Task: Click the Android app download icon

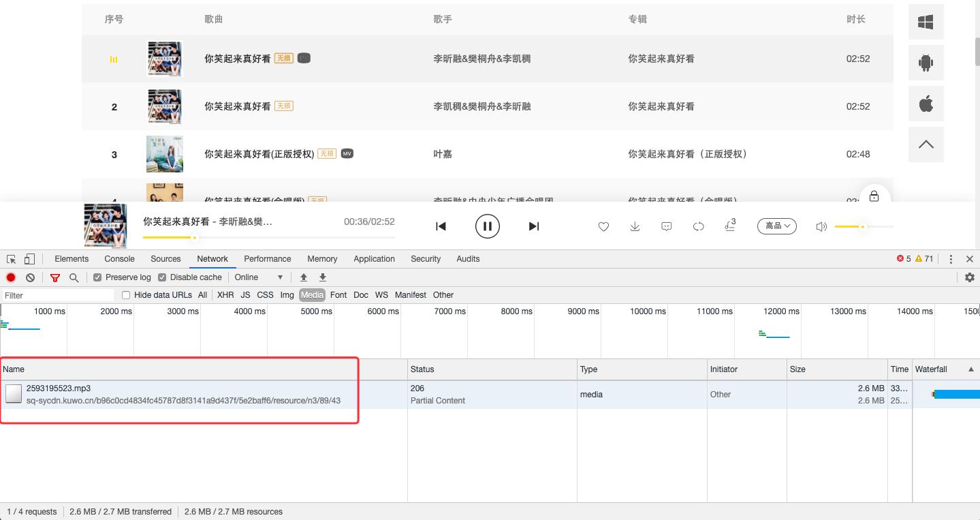Action: [926, 63]
